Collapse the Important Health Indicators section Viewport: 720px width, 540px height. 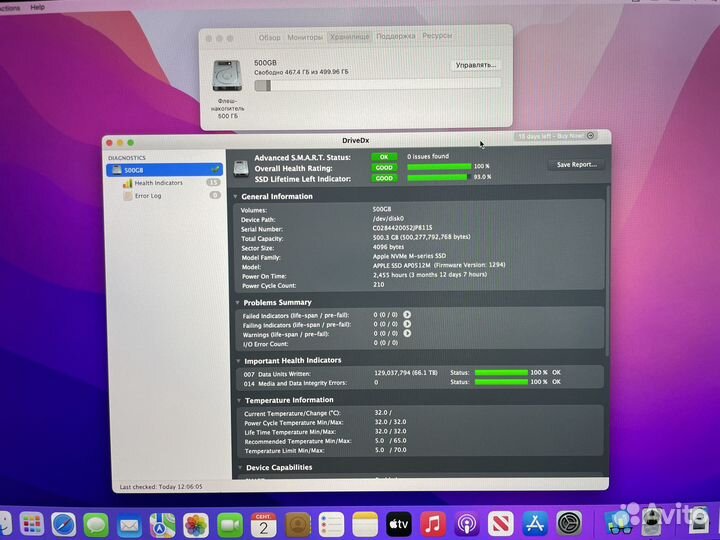coord(238,361)
